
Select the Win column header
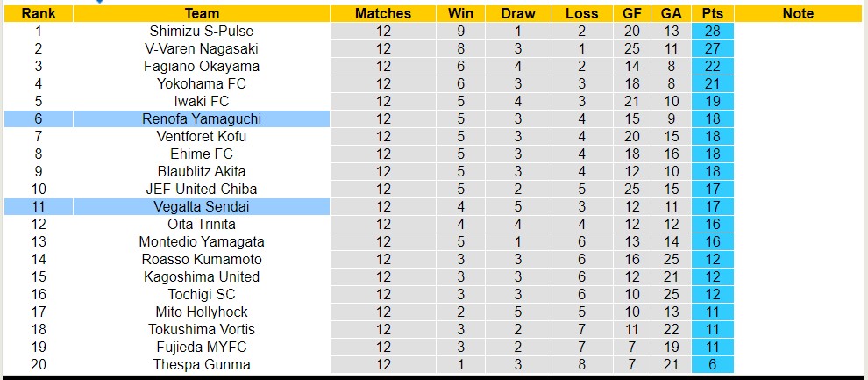coord(460,13)
